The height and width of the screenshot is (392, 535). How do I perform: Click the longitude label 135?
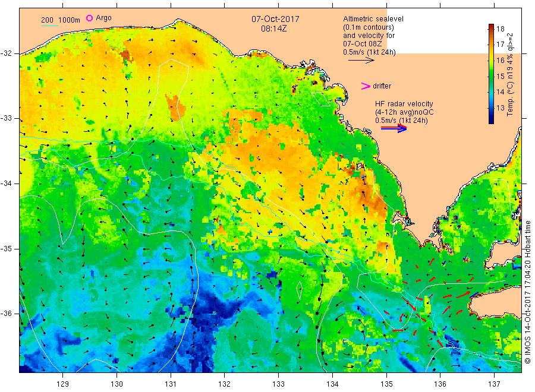click(x=386, y=384)
